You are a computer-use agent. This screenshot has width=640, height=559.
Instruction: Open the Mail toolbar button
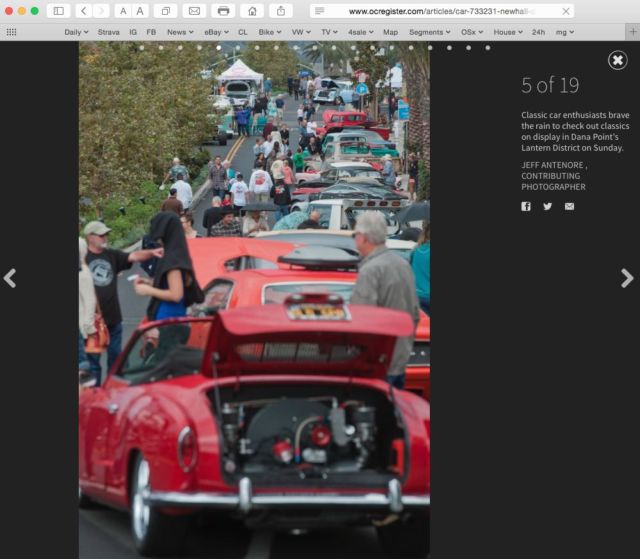tap(195, 11)
